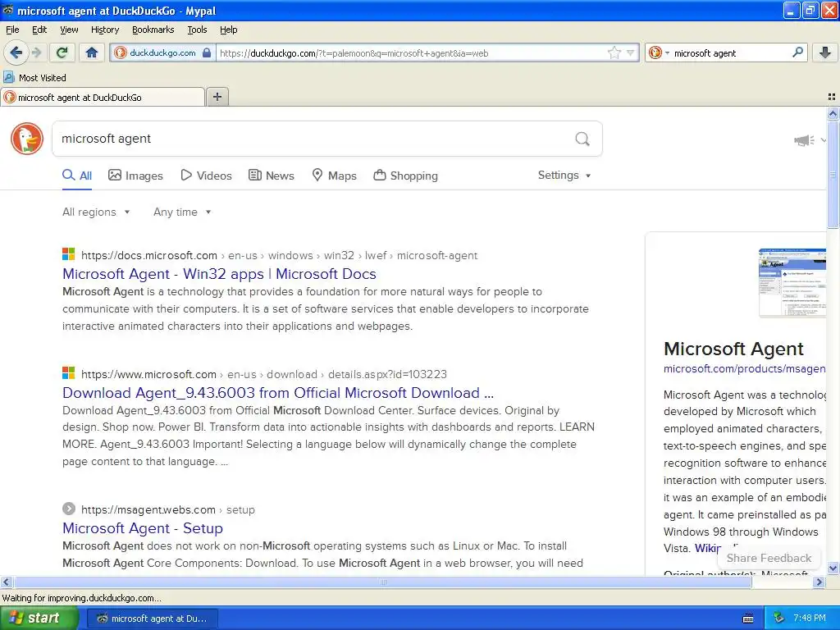Click the Share Feedback button
The height and width of the screenshot is (630, 840).
769,558
